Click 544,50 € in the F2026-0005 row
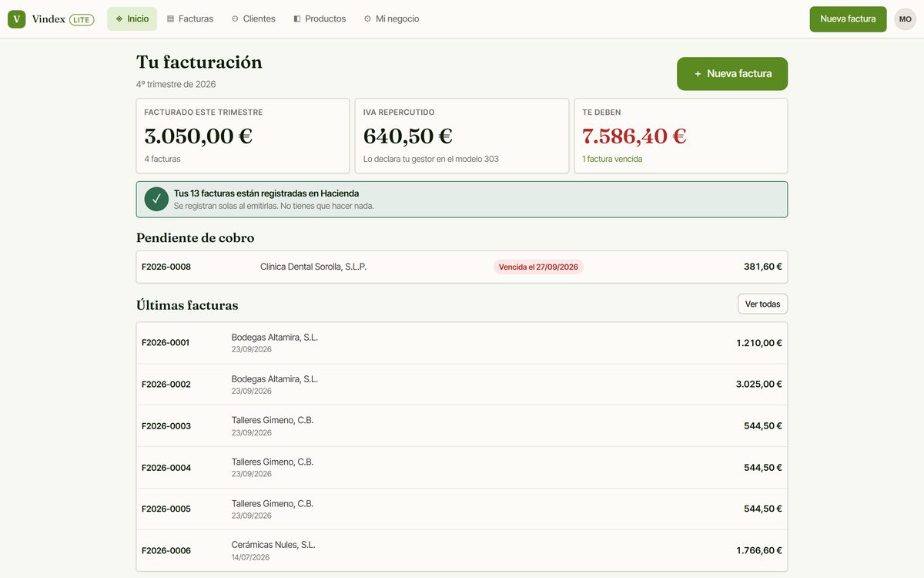924x578 pixels. 763,509
